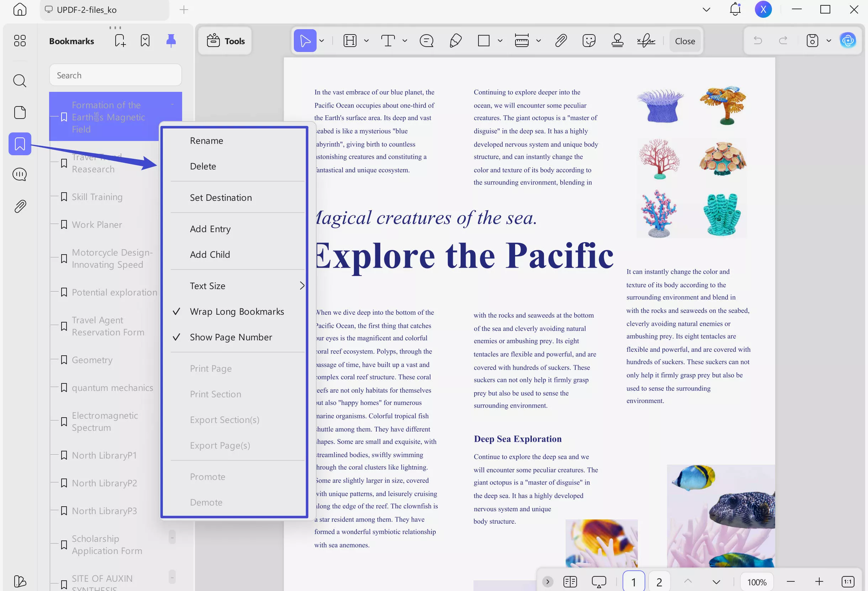Switch to the UPDF-2-files_ko tab
Viewport: 868px width, 591px height.
(x=105, y=10)
